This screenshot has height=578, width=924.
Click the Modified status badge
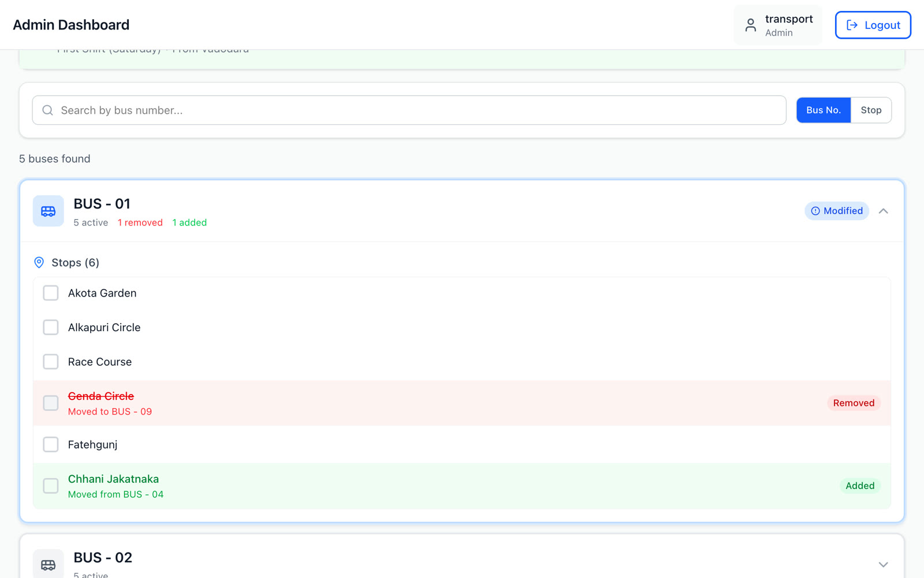pos(837,211)
